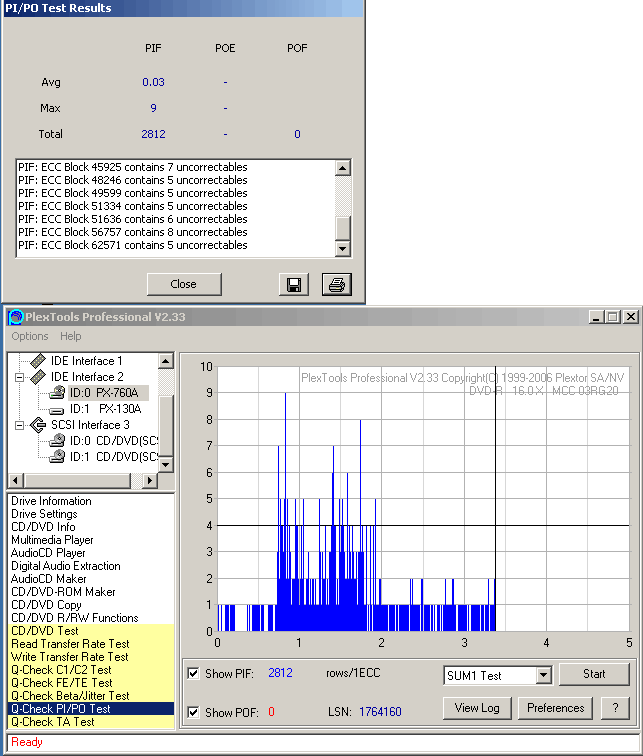
Task: Click the PlexTools title bar app icon
Action: pyautogui.click(x=15, y=317)
